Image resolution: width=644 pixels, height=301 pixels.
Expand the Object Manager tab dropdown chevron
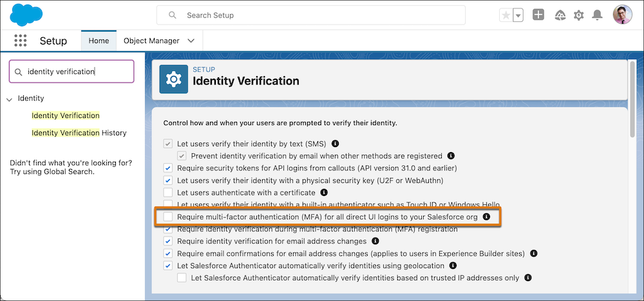[191, 41]
